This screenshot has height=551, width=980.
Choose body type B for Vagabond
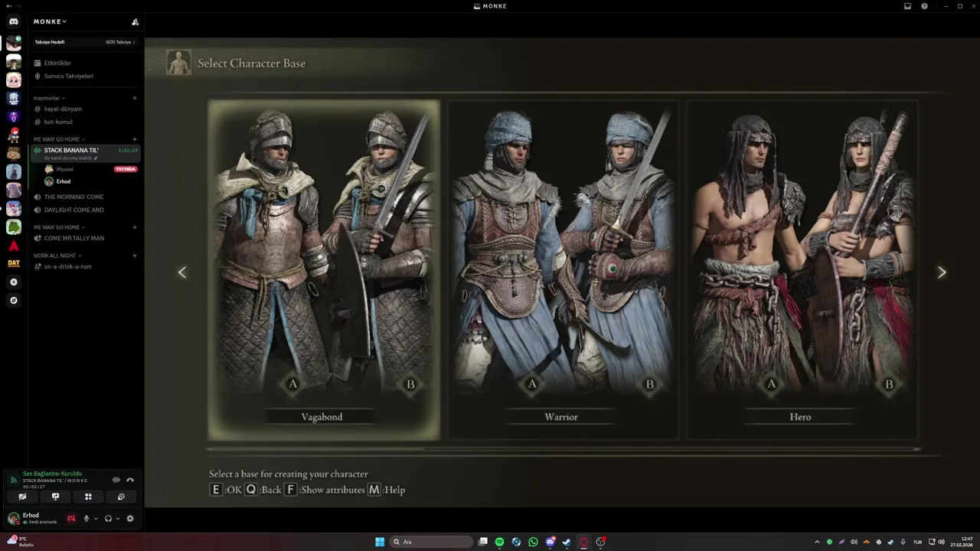pos(410,384)
